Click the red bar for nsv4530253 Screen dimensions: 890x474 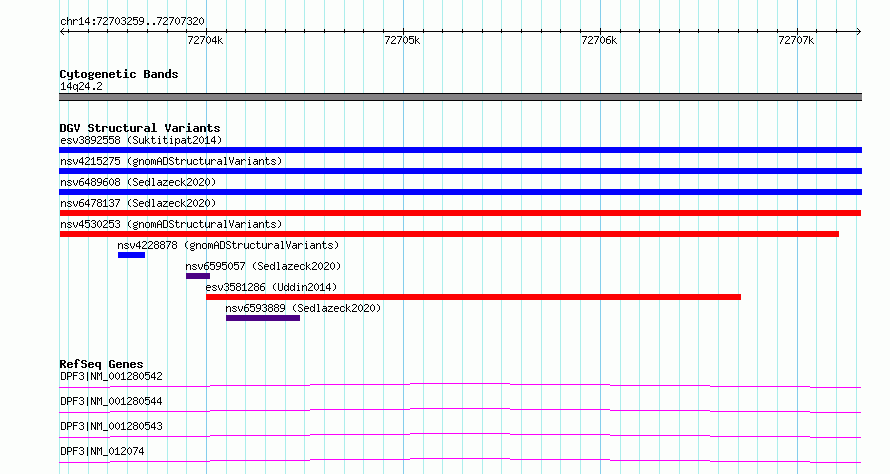click(449, 234)
